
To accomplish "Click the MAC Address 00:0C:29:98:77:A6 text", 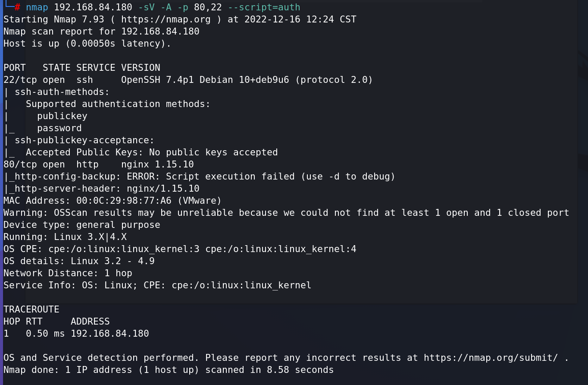I will point(113,201).
